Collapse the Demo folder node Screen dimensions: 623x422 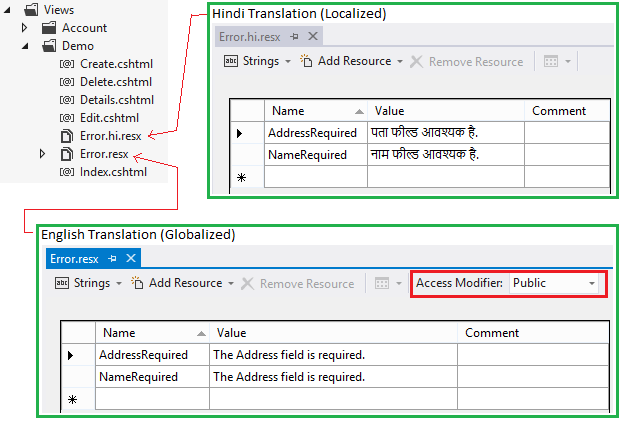(25, 46)
